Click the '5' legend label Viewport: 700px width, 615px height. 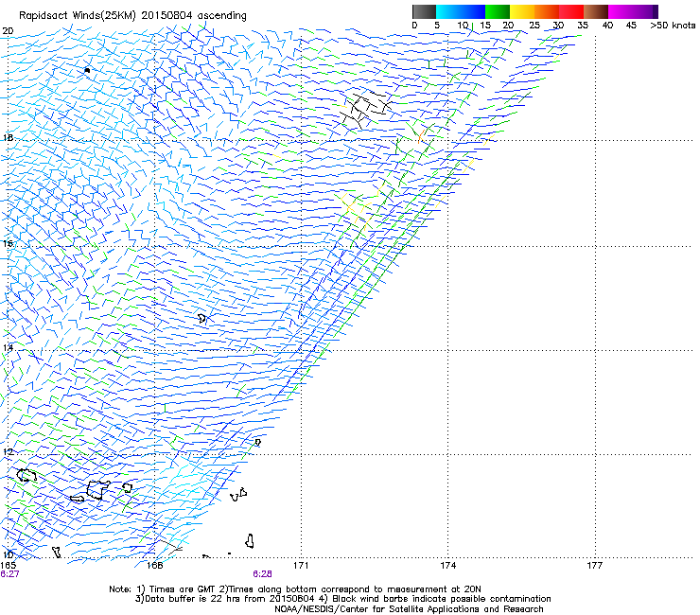[437, 26]
